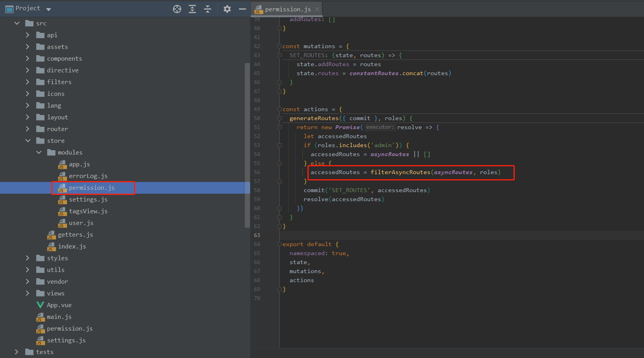Open app.js in modules
Image resolution: width=644 pixels, height=358 pixels.
click(x=80, y=164)
